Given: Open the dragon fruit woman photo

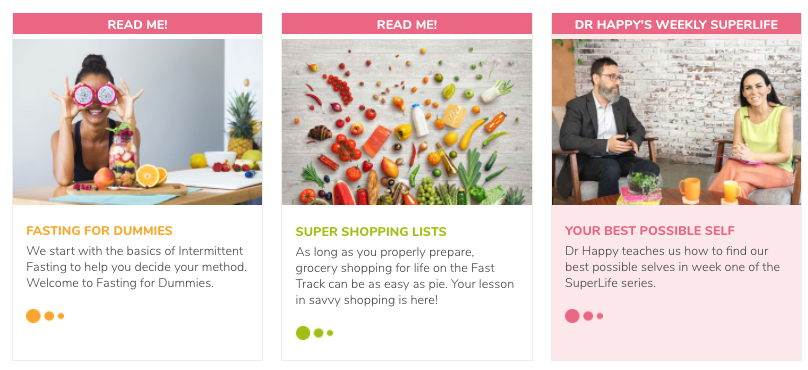Looking at the screenshot, I should pyautogui.click(x=137, y=122).
